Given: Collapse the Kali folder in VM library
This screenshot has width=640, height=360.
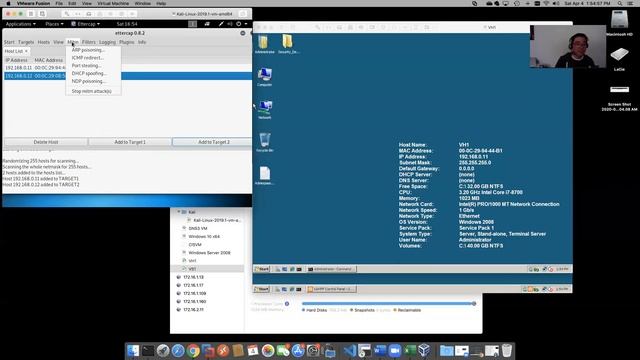Looking at the screenshot, I should point(179,212).
